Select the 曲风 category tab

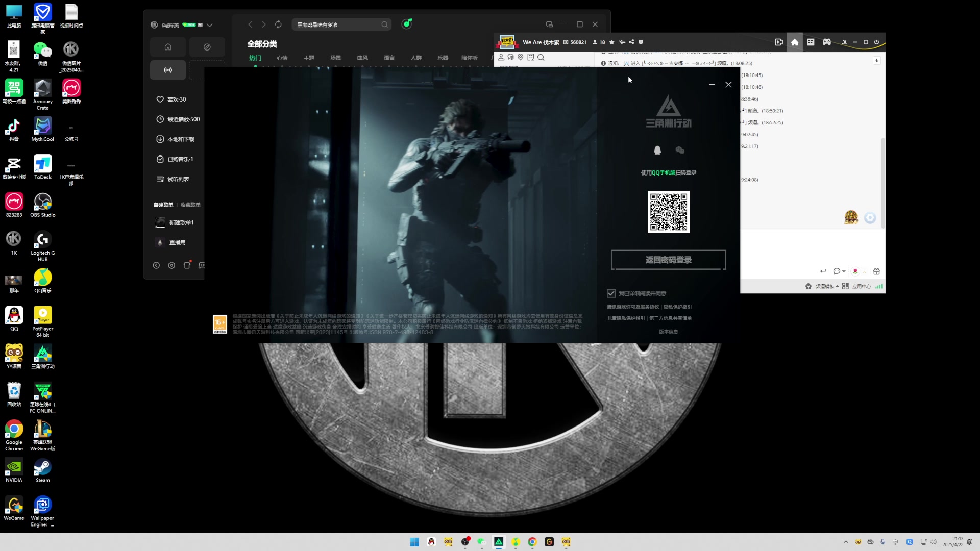362,58
